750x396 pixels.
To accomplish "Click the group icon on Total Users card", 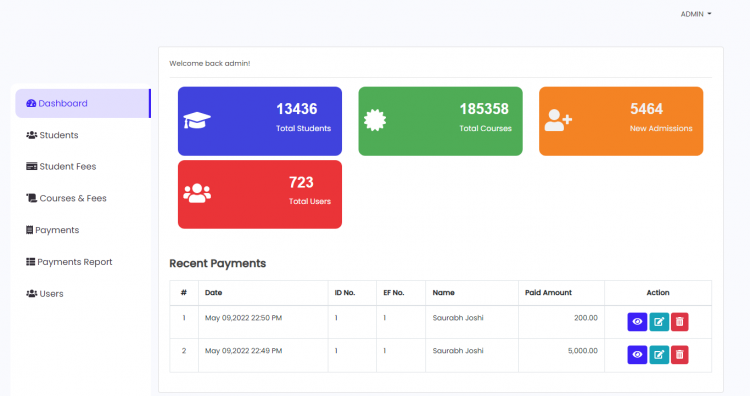I will pyautogui.click(x=197, y=193).
